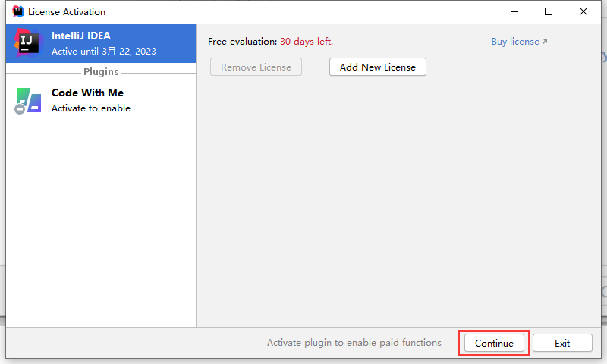Image resolution: width=607 pixels, height=364 pixels.
Task: Click the Buy license external arrow icon
Action: (x=545, y=42)
